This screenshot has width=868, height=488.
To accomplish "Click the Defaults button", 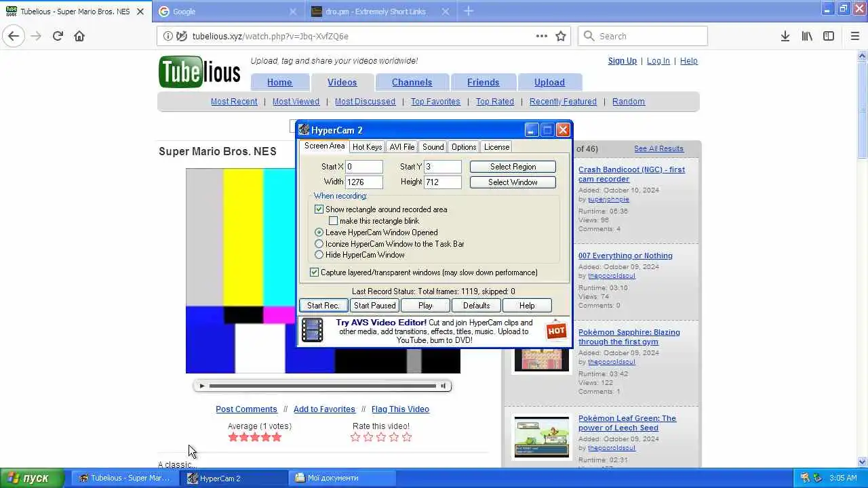I will coord(476,306).
